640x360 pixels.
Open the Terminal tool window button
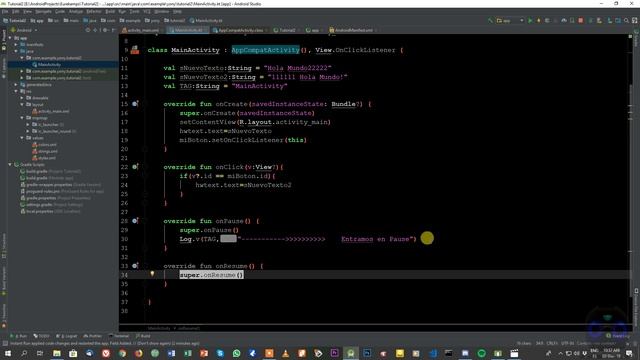click(119, 336)
